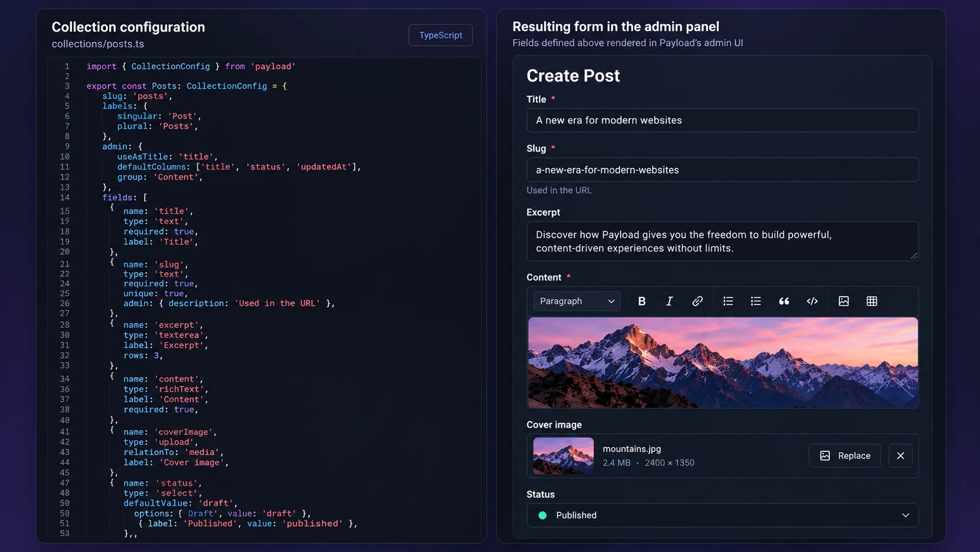Focus the Slug input field
This screenshot has width=980, height=552.
722,170
